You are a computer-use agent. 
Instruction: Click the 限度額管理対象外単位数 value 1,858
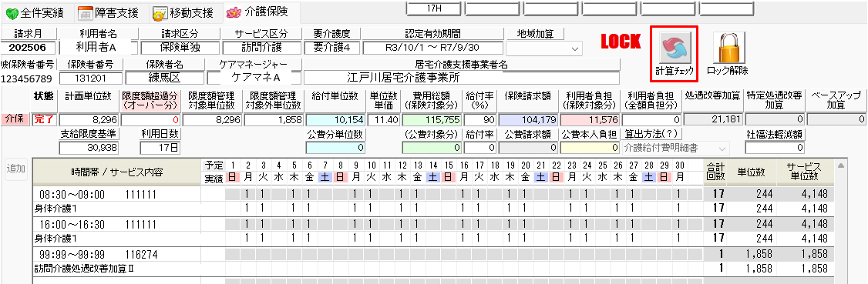point(273,119)
